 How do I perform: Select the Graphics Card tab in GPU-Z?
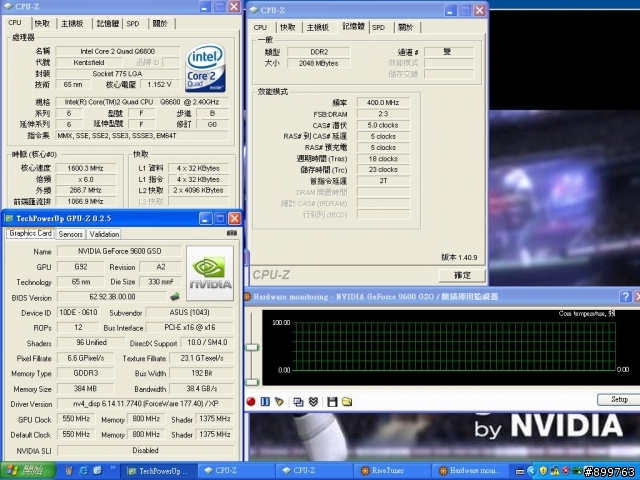point(30,233)
